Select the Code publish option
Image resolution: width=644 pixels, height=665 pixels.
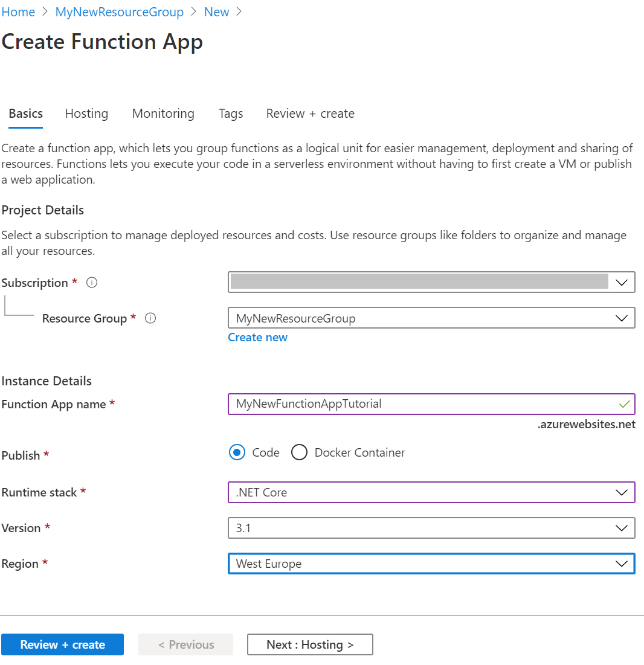237,452
